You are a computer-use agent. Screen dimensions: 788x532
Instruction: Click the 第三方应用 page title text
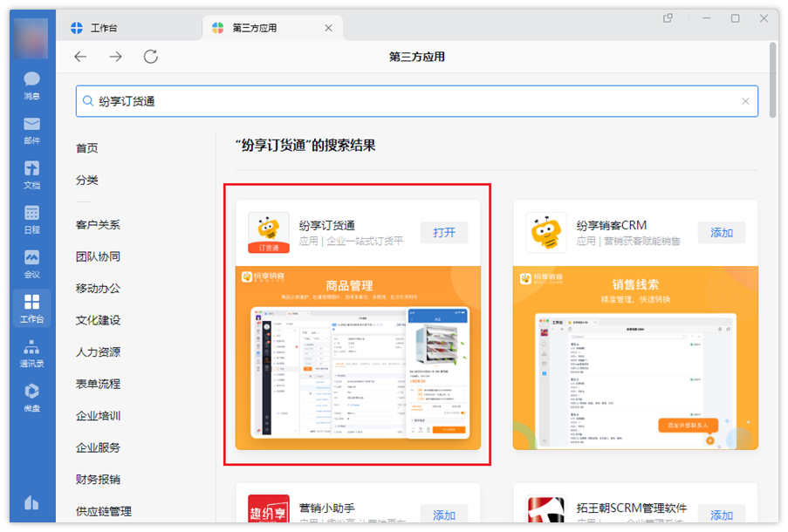click(416, 57)
